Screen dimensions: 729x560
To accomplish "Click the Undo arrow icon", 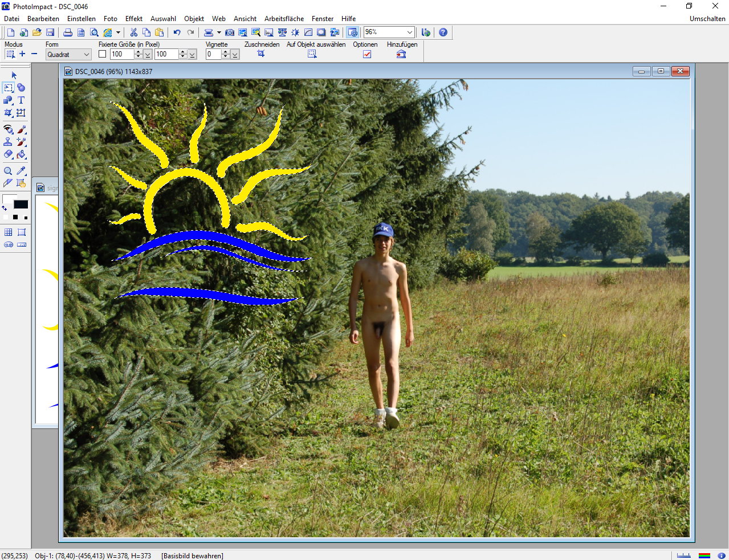I will point(177,32).
